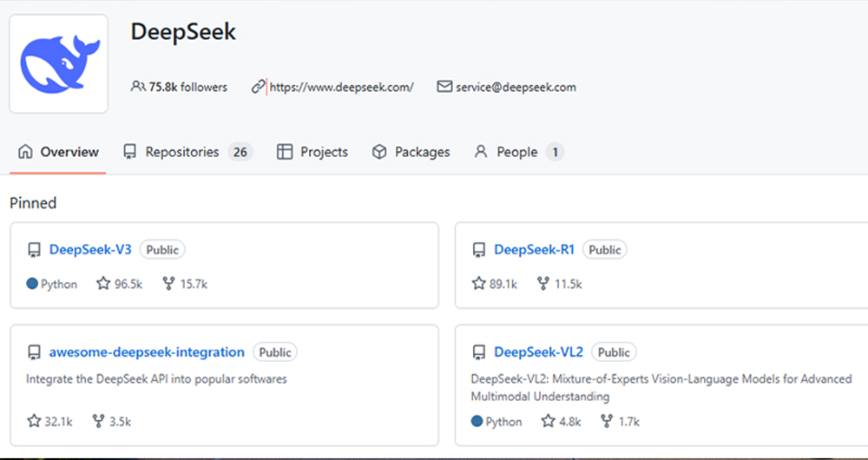Click the DeepSeek organization name heading
Image resolution: width=868 pixels, height=460 pixels.
[x=183, y=31]
